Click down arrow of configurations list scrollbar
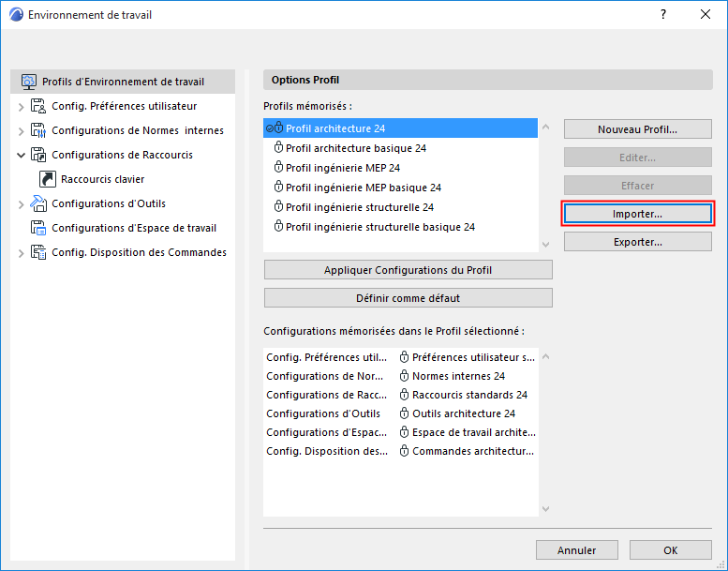The image size is (728, 571). coord(546,509)
